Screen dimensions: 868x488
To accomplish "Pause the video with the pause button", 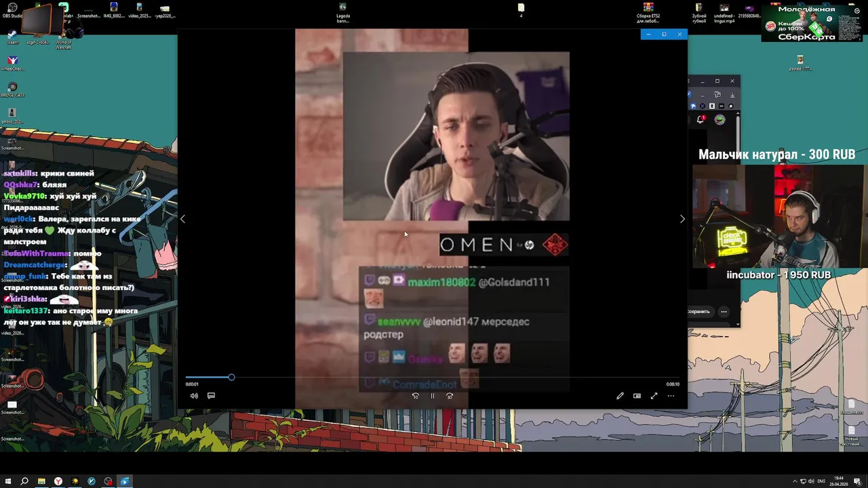I will 432,396.
